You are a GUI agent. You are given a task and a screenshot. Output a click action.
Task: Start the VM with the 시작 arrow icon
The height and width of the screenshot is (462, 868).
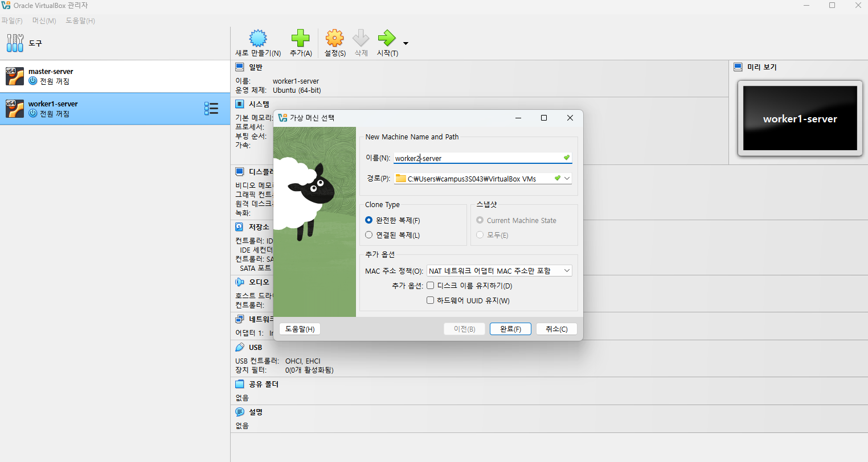click(387, 38)
